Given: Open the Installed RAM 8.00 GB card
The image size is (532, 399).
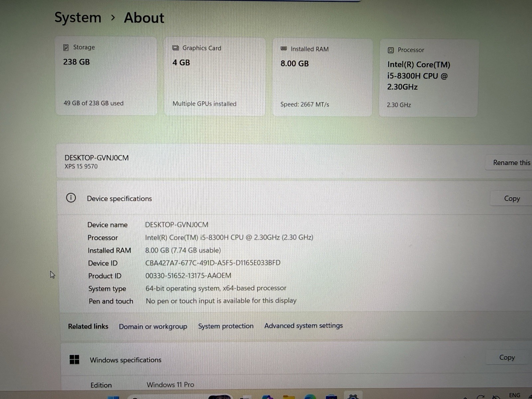Looking at the screenshot, I should [x=322, y=77].
